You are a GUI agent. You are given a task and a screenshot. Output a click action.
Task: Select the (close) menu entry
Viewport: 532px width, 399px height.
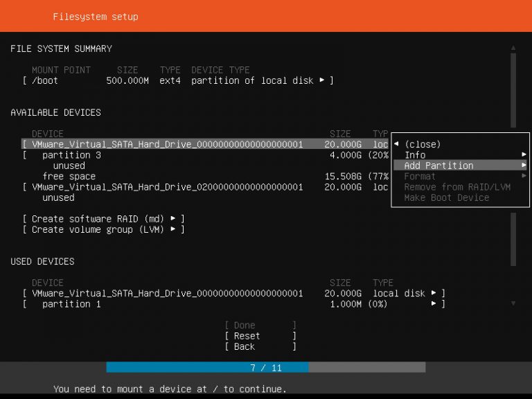pyautogui.click(x=423, y=145)
